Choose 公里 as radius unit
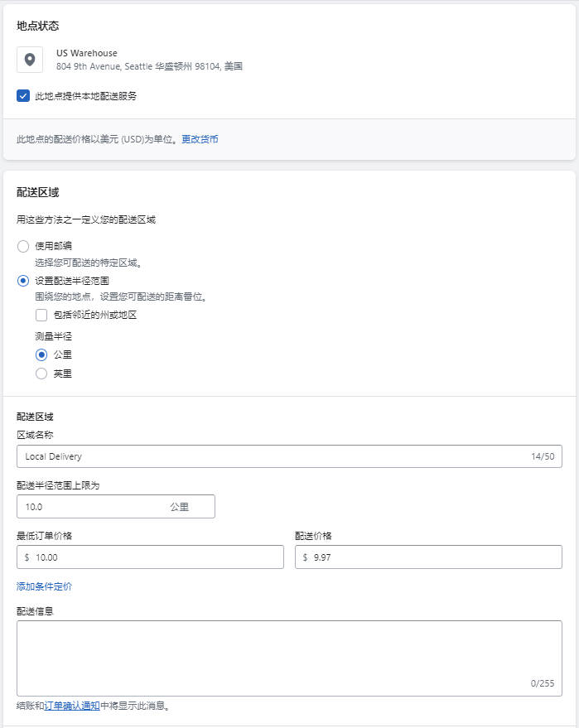 point(41,354)
